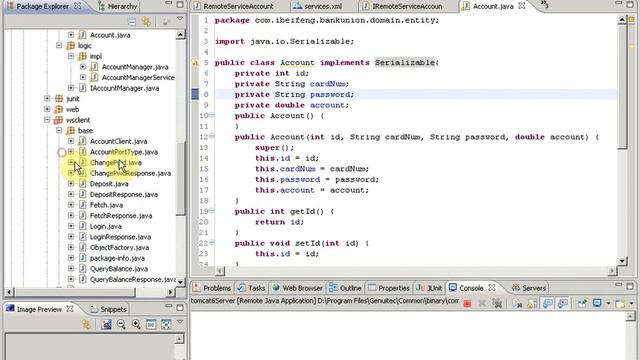Click the Serializable type in class declaration
This screenshot has width=640, height=360.
(405, 62)
